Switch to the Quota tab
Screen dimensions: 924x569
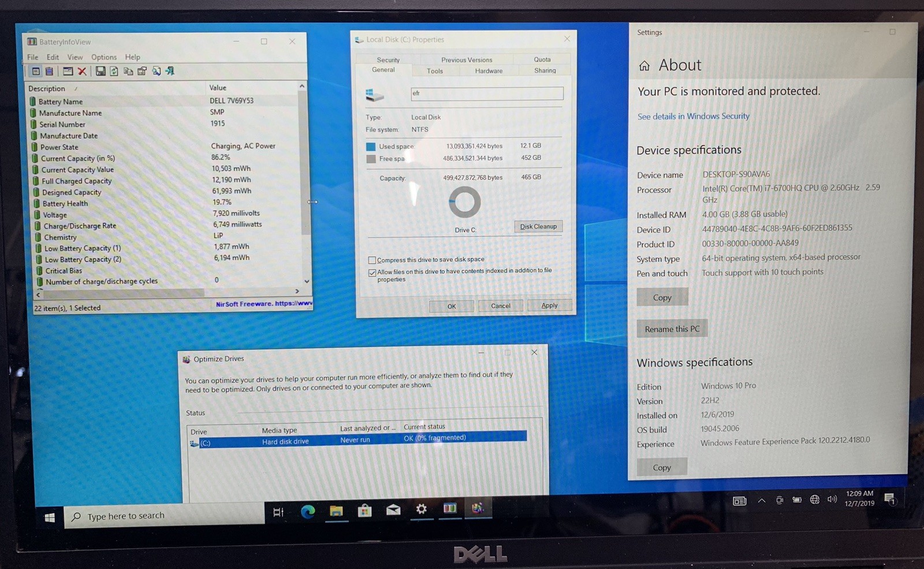[542, 59]
